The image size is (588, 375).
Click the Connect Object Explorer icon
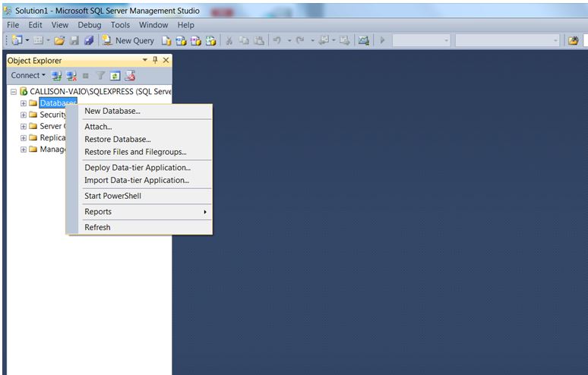coord(57,76)
